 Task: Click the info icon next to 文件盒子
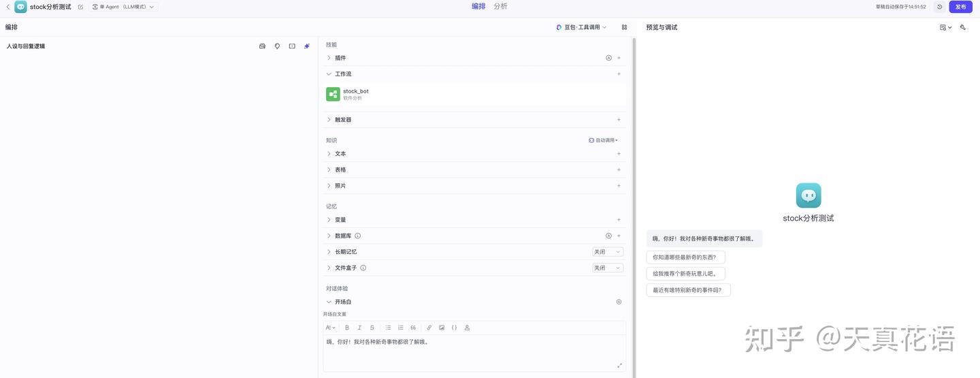tap(363, 268)
